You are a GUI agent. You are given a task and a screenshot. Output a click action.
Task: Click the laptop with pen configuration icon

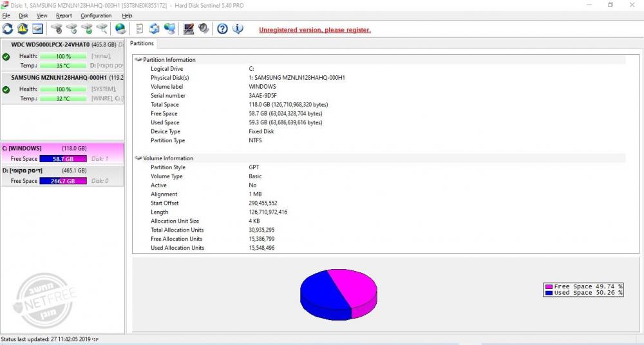click(x=189, y=29)
